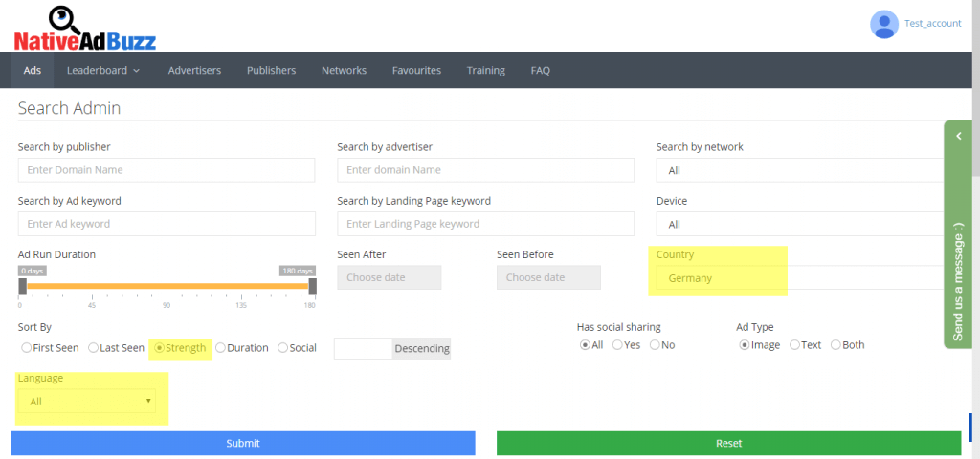Expand the Leaderboard menu
This screenshot has width=980, height=459.
[x=103, y=70]
